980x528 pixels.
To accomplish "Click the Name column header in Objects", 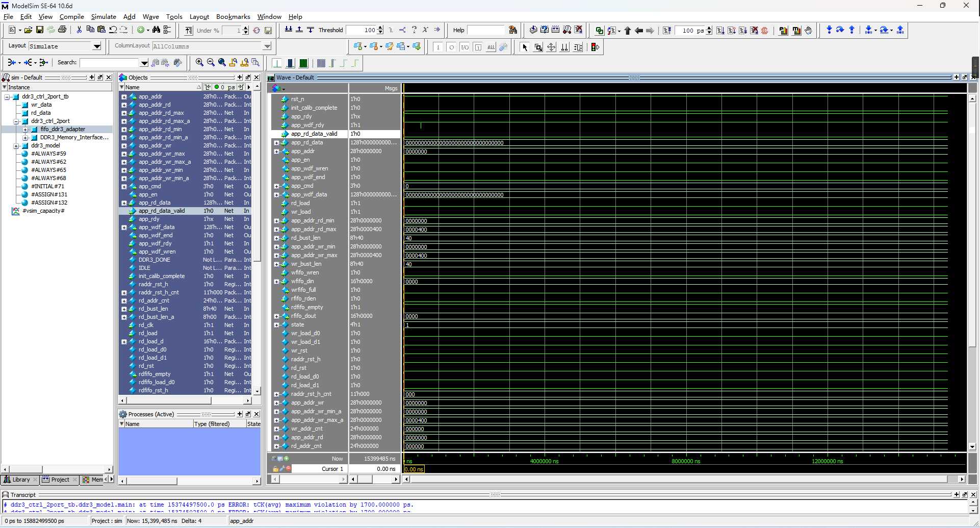I will pos(160,87).
